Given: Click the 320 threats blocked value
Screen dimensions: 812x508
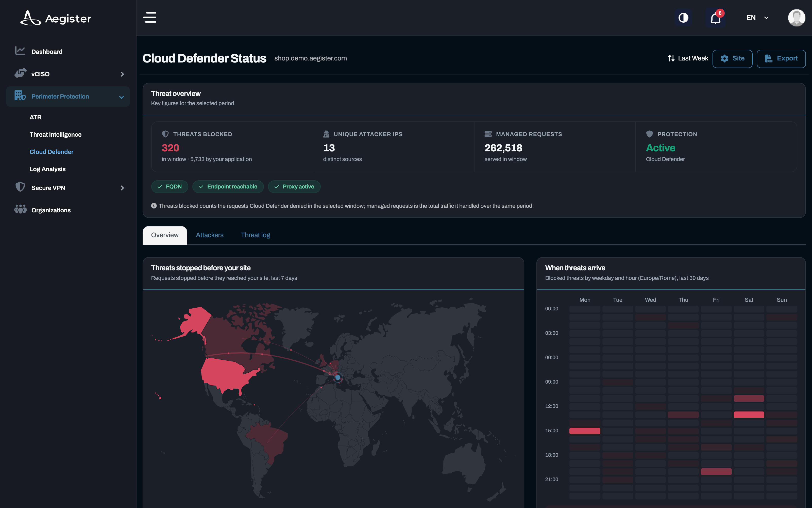Looking at the screenshot, I should [x=171, y=148].
